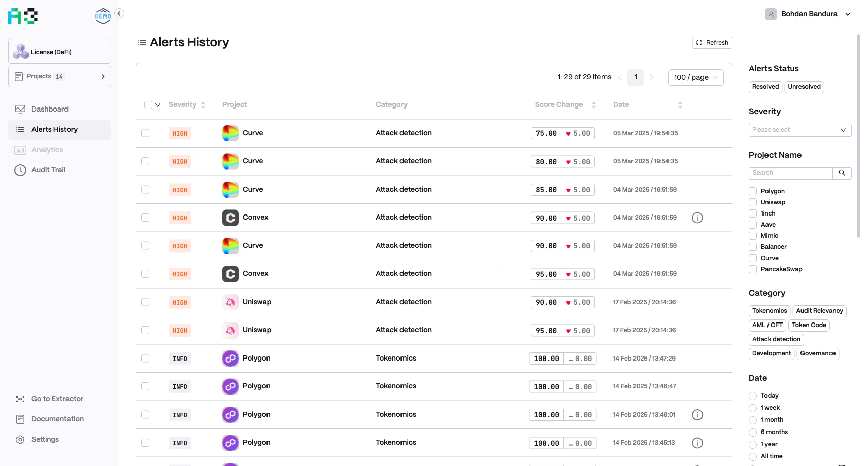Check the PancakeSwap project filter
This screenshot has height=466, width=868.
[x=753, y=269]
